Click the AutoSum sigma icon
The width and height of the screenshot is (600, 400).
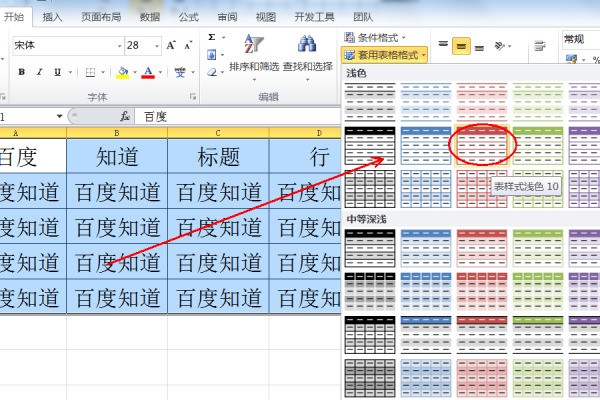[x=212, y=37]
